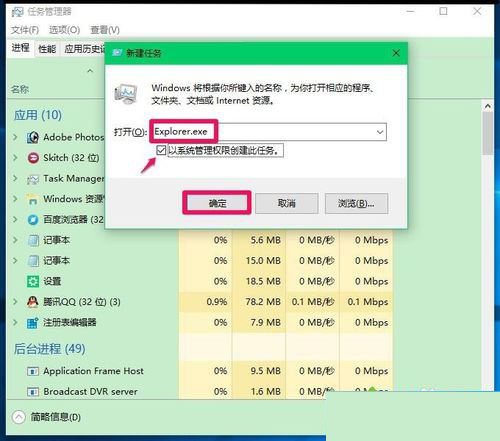This screenshot has width=500, height=441.
Task: Click the Explorer.exe text input field
Action: (x=270, y=132)
